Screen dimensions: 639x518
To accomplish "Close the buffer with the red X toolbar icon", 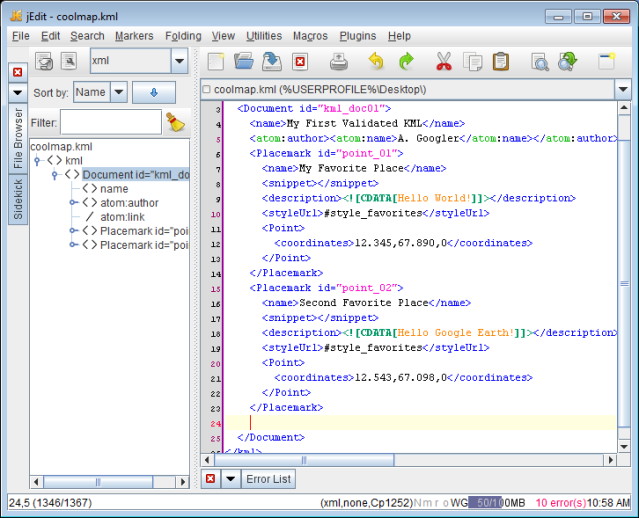I will [300, 62].
